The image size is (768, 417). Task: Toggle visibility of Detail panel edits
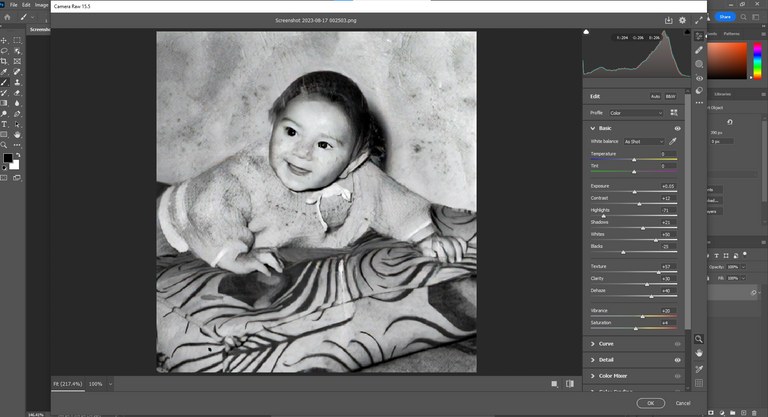pyautogui.click(x=677, y=360)
